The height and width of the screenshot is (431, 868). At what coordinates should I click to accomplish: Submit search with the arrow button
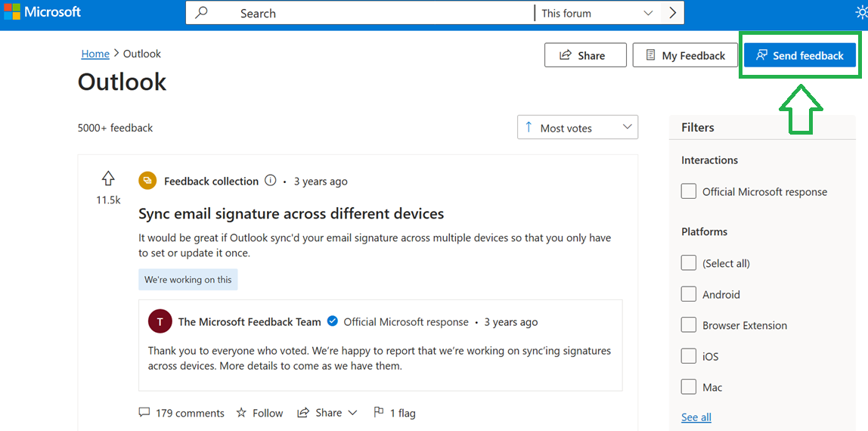point(673,13)
